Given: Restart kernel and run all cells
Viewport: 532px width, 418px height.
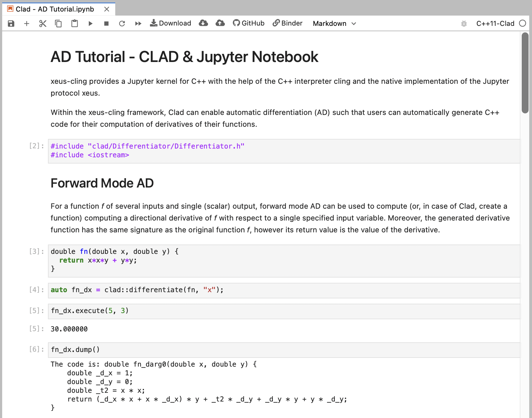Looking at the screenshot, I should point(138,24).
